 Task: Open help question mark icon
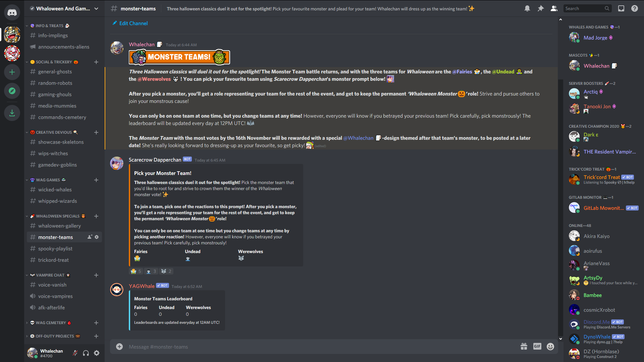click(635, 9)
